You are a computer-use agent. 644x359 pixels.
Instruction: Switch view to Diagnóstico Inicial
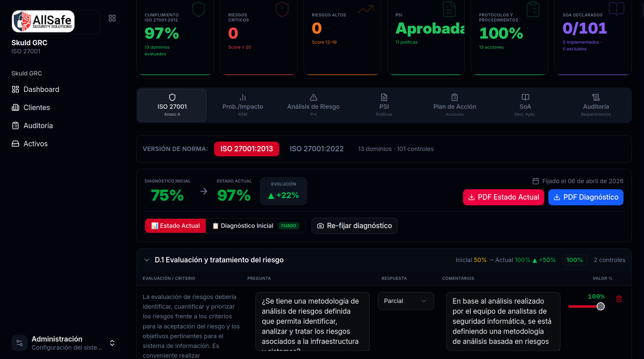[x=256, y=226]
